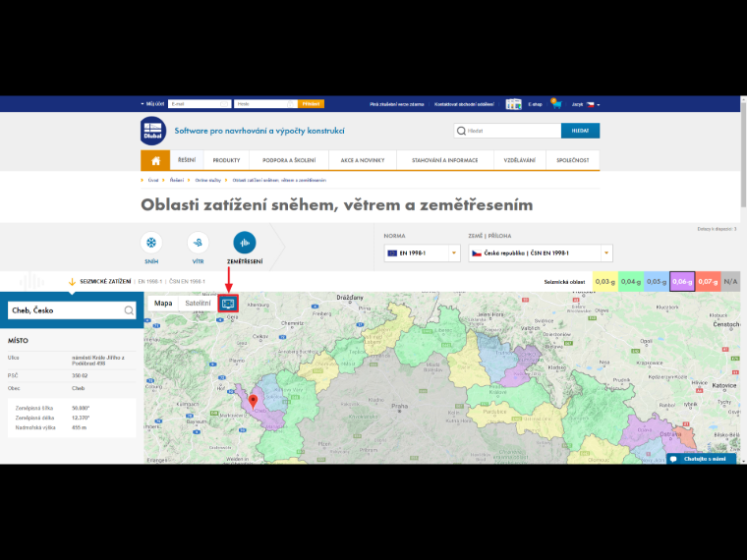Focus the Heslo password field
The image size is (747, 560).
pyautogui.click(x=265, y=104)
